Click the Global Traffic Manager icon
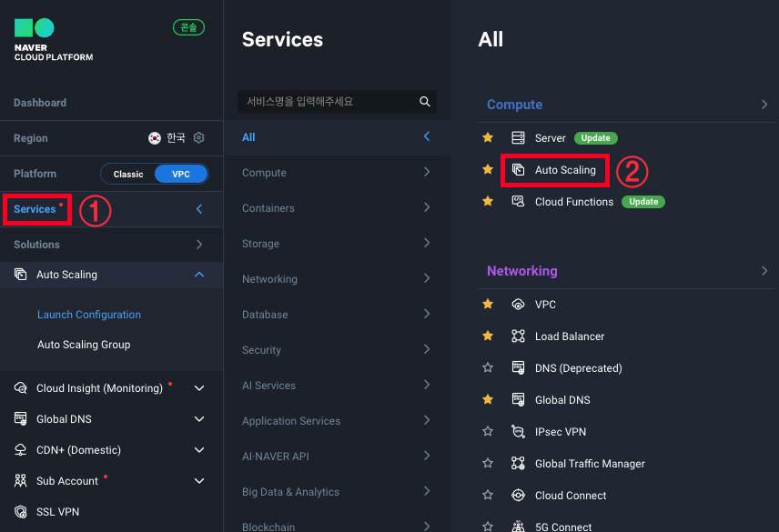Screen dimensions: 779x532 point(518,464)
